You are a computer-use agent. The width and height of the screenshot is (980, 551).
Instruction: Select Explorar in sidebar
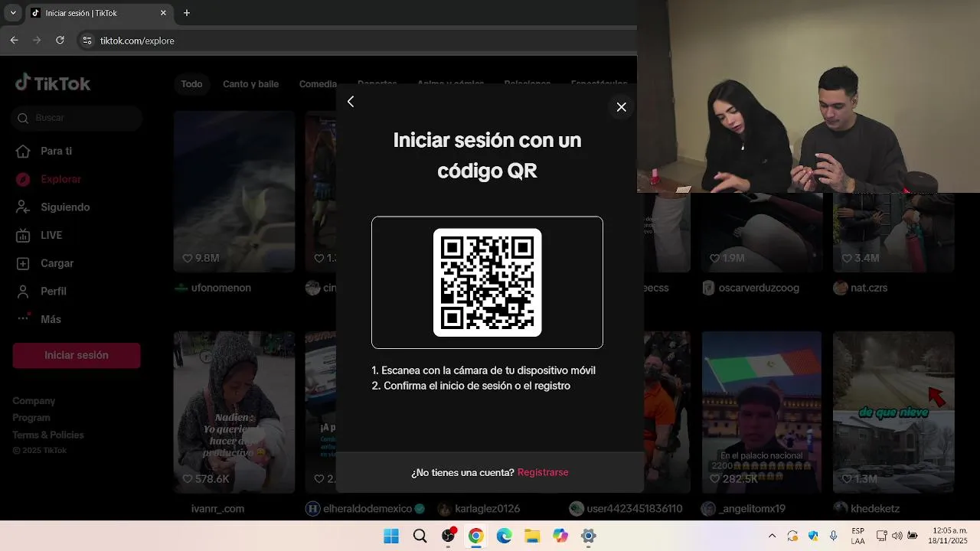point(49,179)
